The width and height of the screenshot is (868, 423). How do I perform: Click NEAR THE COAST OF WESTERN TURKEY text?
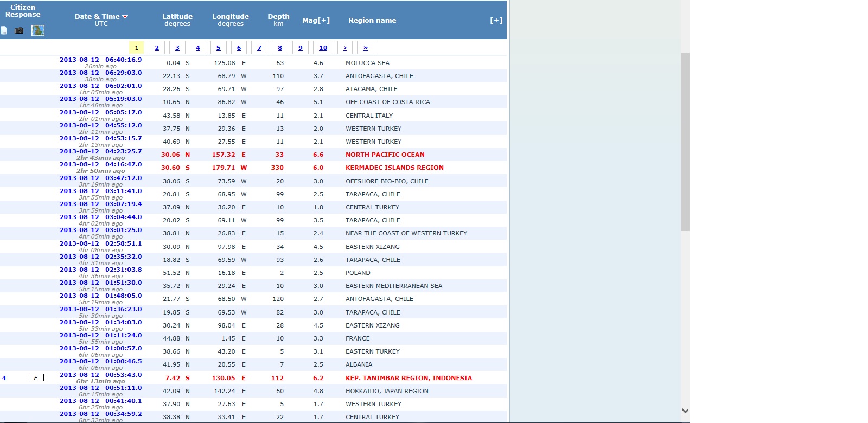pyautogui.click(x=406, y=233)
